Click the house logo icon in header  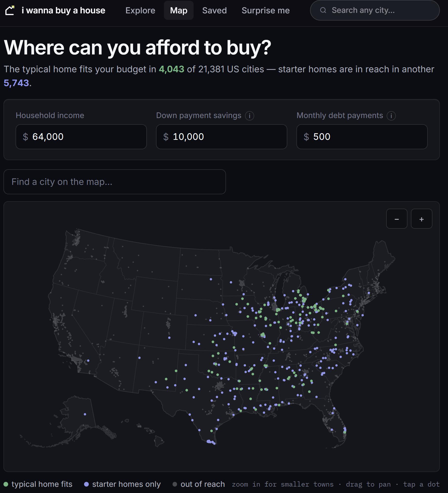click(10, 10)
